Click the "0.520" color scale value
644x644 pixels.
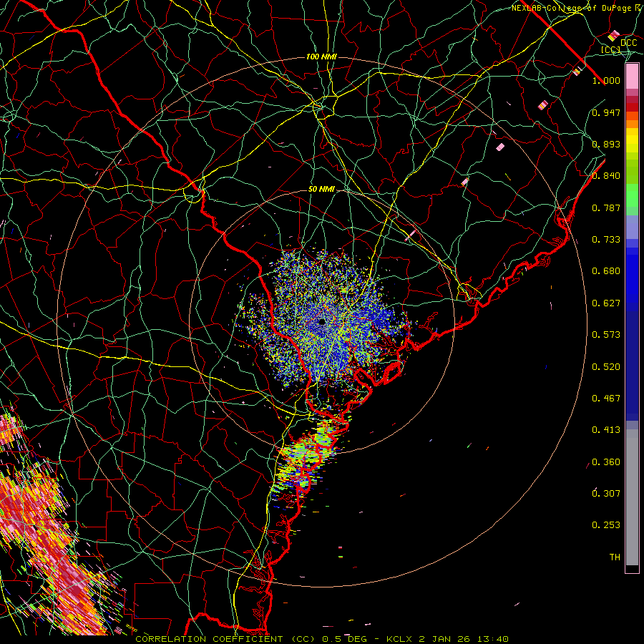coord(606,367)
